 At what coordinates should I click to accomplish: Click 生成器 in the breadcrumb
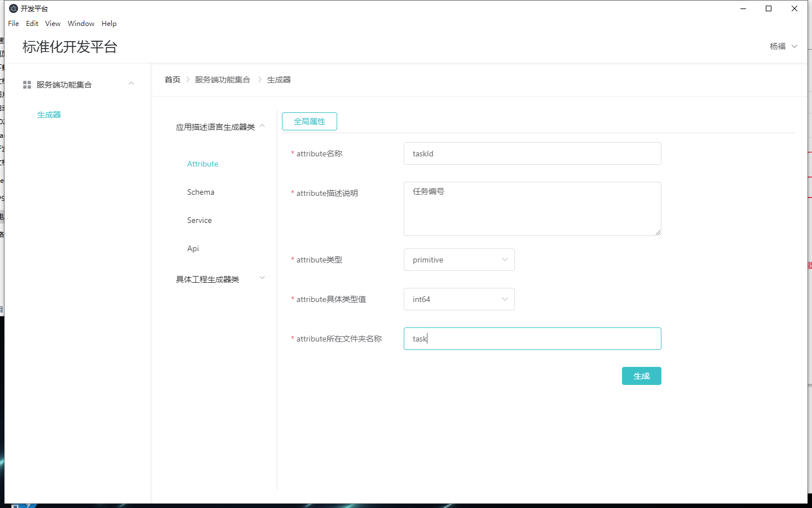click(x=279, y=80)
